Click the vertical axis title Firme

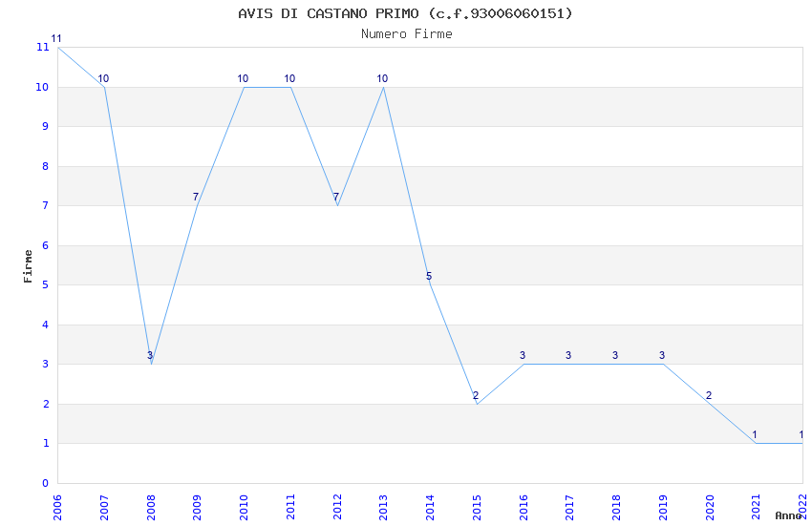click(28, 266)
